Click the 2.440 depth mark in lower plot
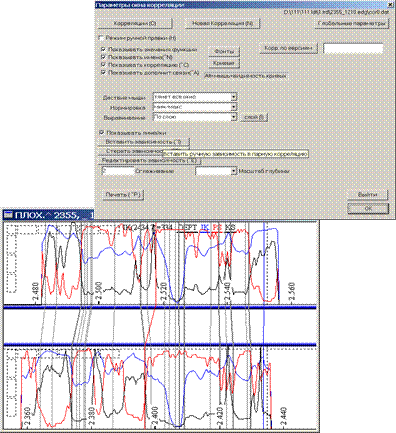Image resolution: width=396 pixels, height=433 pixels. 283,416
